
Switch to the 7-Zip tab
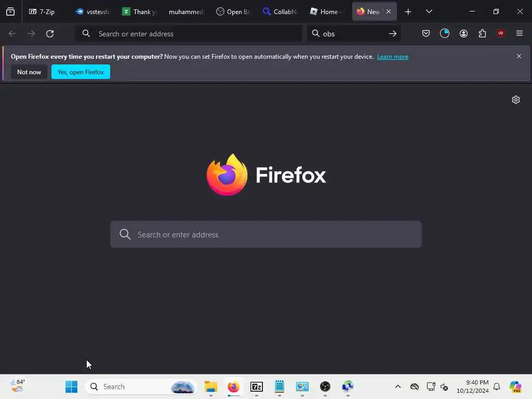[x=42, y=11]
